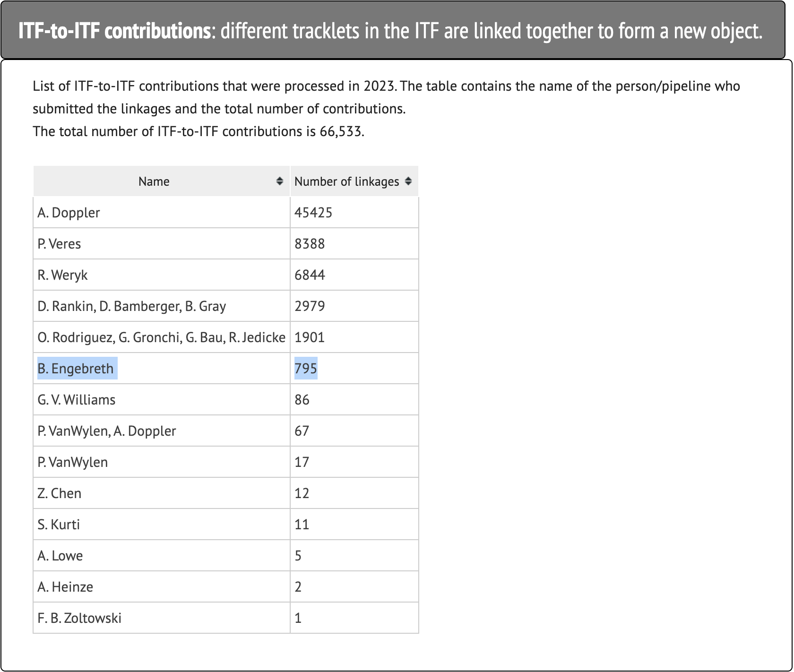
Task: Click the ITF-to-ITF contributions heading bar
Action: pyautogui.click(x=392, y=31)
